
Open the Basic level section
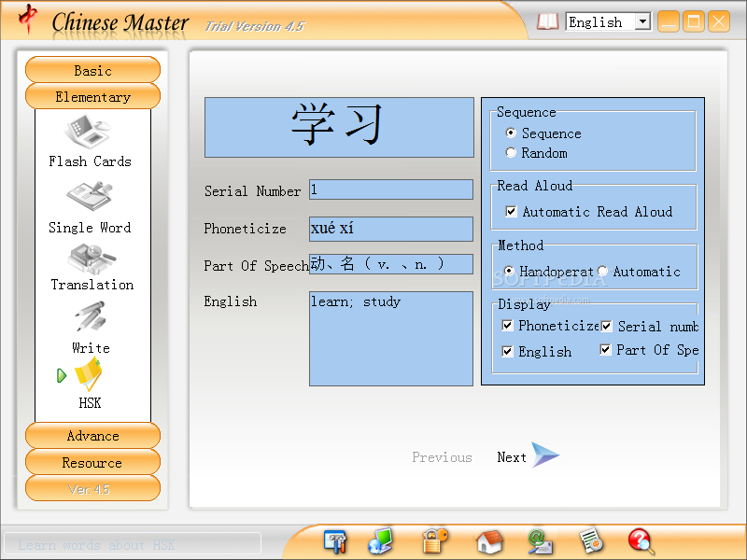(92, 70)
